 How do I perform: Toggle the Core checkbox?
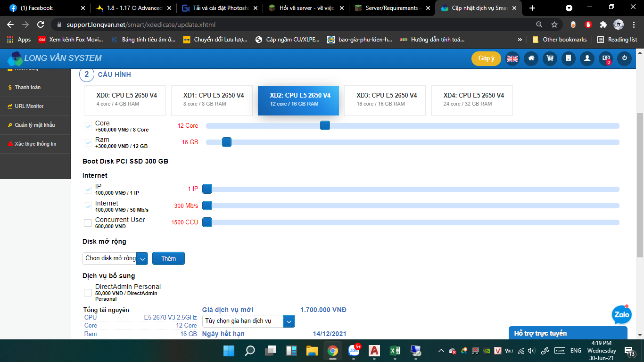(88, 126)
